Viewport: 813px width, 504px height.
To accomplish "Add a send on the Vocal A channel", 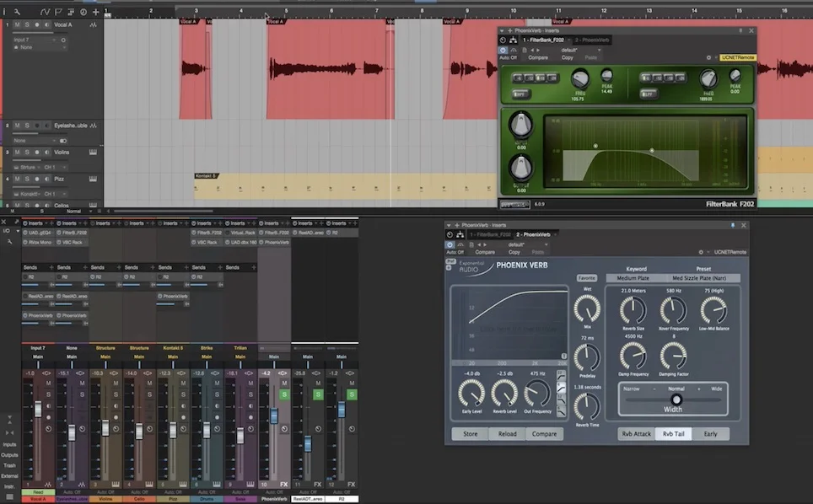I will coord(51,267).
